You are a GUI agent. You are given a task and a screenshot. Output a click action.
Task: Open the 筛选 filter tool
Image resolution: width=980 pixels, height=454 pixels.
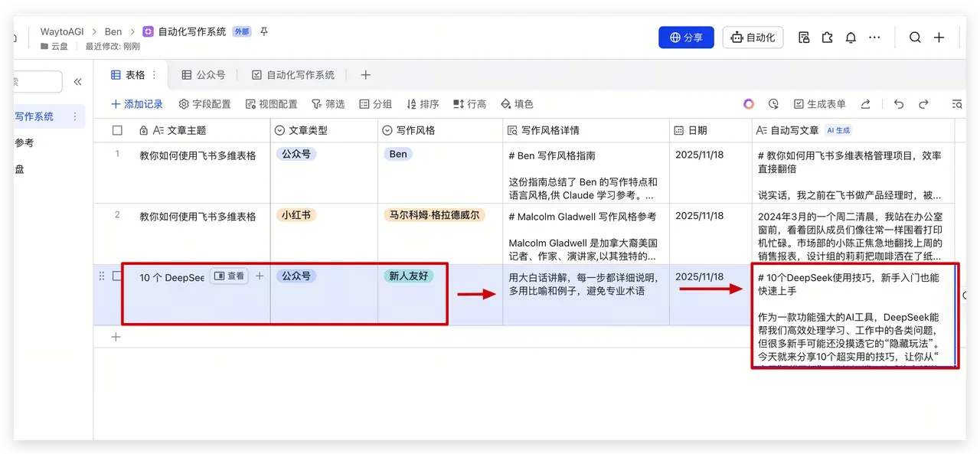(x=328, y=104)
